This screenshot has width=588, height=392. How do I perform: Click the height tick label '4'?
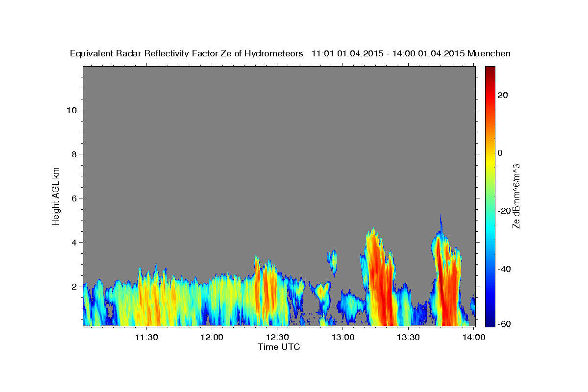tap(73, 242)
